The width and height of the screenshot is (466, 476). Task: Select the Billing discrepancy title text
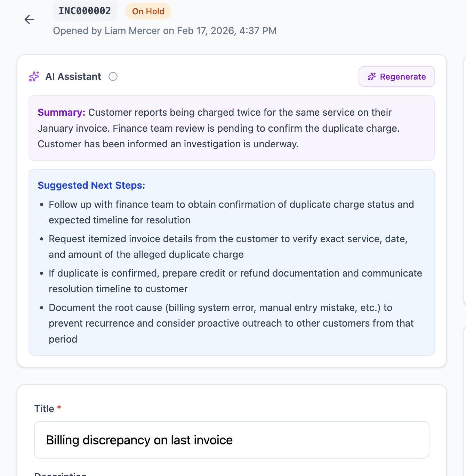click(x=139, y=440)
